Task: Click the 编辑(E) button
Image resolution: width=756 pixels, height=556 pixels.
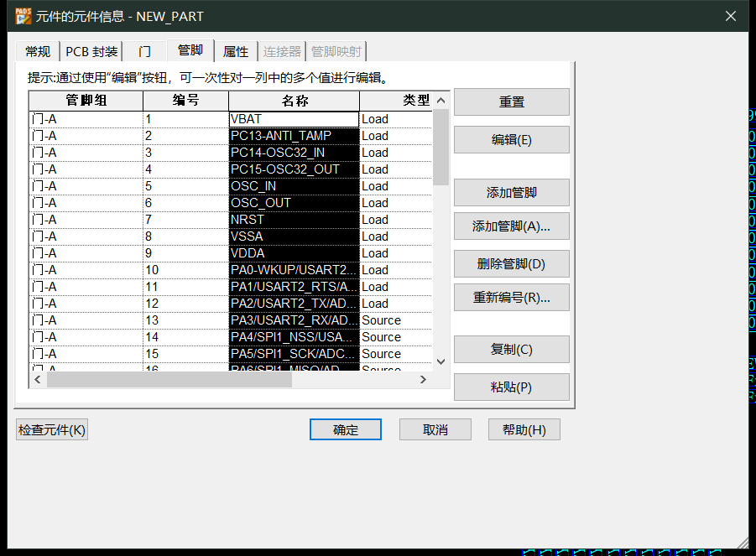Action: [x=512, y=140]
